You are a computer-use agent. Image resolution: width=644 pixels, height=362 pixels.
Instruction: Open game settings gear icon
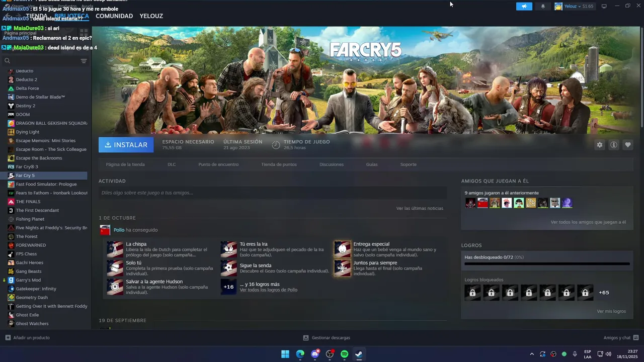point(599,145)
